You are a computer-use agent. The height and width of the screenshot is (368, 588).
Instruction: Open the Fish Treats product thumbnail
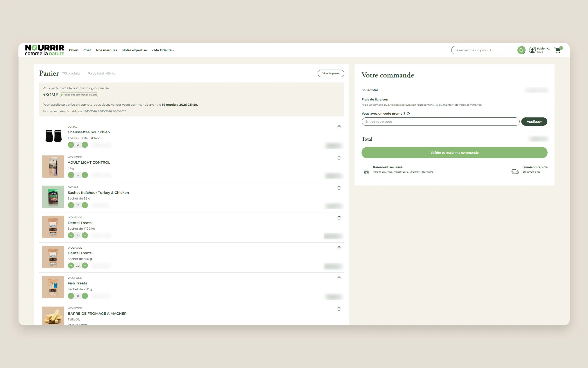click(x=53, y=287)
